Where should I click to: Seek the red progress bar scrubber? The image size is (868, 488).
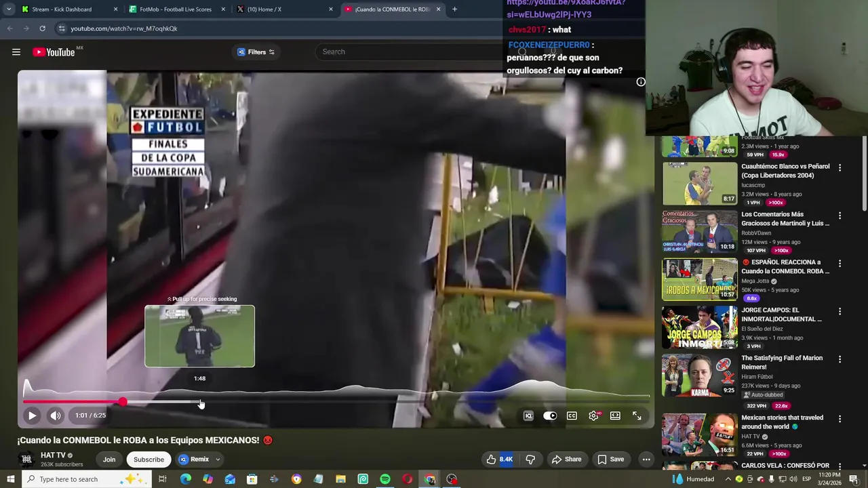point(122,402)
